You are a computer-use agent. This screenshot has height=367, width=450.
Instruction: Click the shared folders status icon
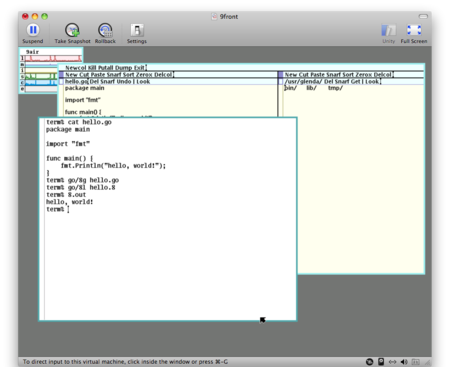click(415, 362)
